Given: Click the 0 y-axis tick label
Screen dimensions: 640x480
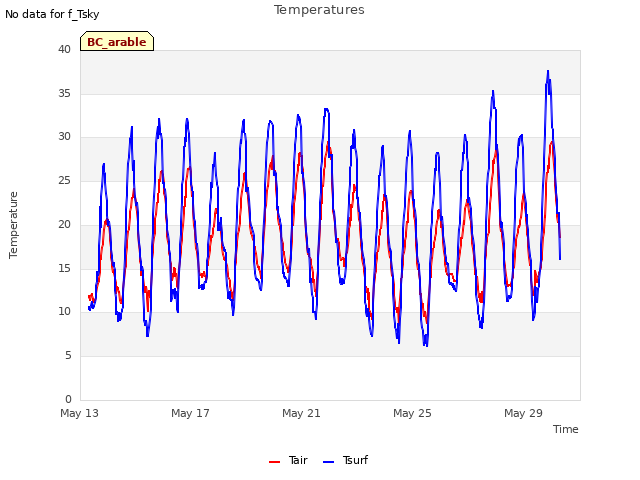Looking at the screenshot, I should click(x=68, y=399).
